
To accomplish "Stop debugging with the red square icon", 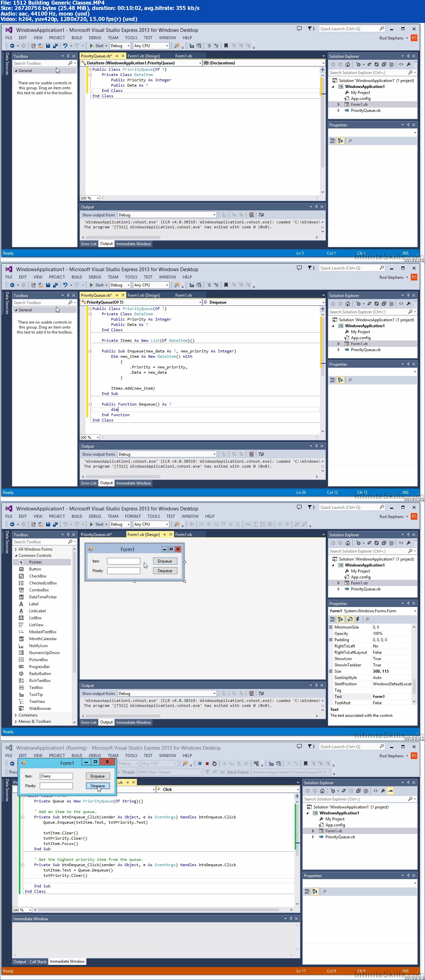I will click(x=207, y=764).
